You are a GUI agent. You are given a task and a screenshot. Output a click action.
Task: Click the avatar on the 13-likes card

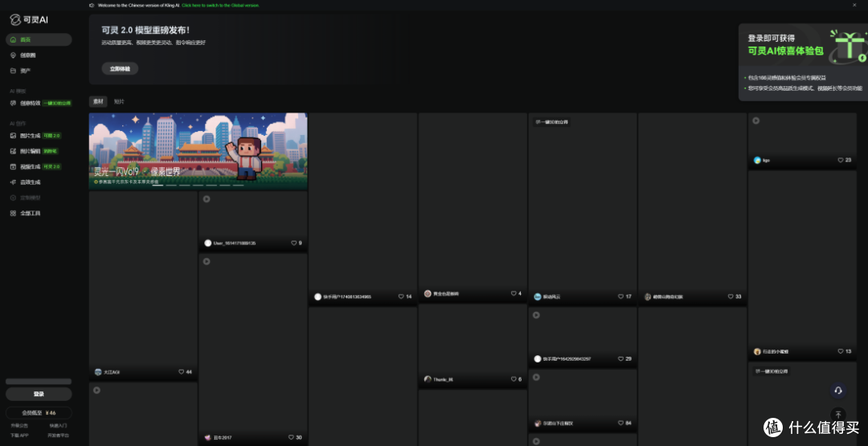757,351
